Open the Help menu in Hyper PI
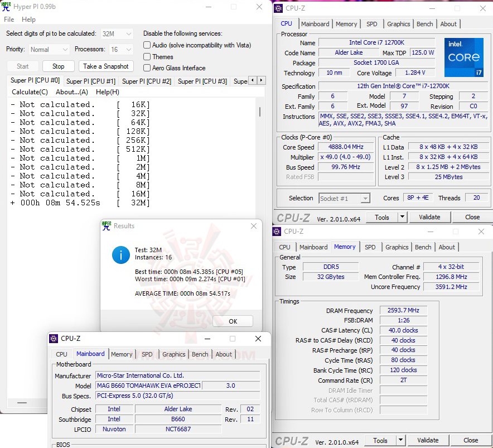 (x=28, y=20)
